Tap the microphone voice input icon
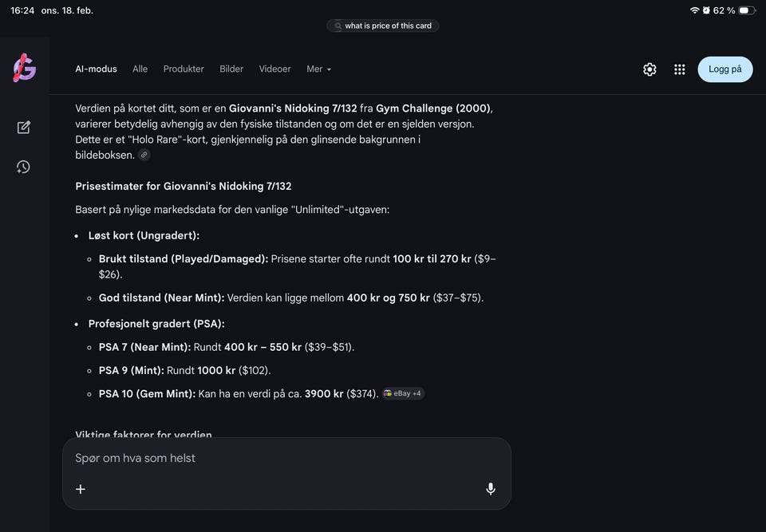 pyautogui.click(x=491, y=489)
